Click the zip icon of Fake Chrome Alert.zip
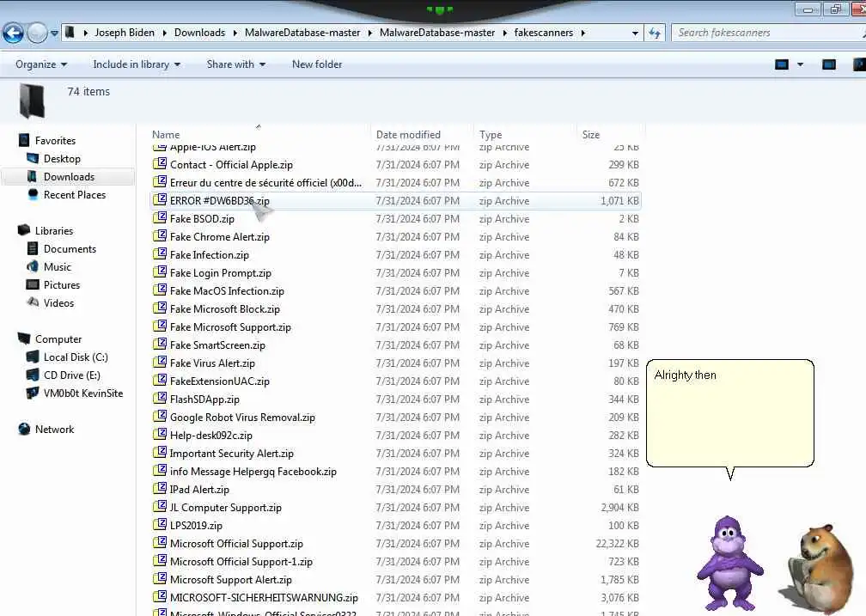 [x=160, y=236]
